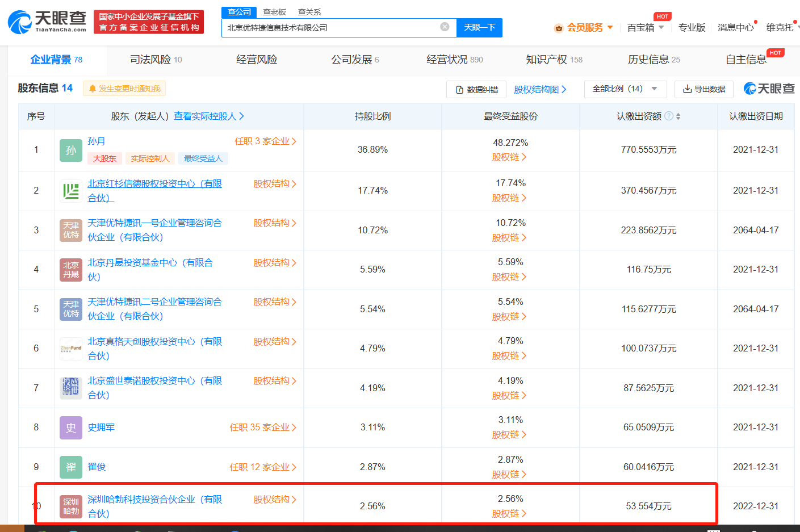Sort by 认缴出资额 column arrows
800x532 pixels.
click(678, 116)
